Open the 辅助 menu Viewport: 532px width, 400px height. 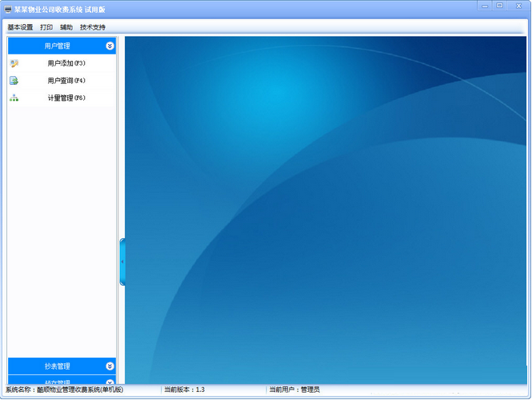pyautogui.click(x=66, y=27)
